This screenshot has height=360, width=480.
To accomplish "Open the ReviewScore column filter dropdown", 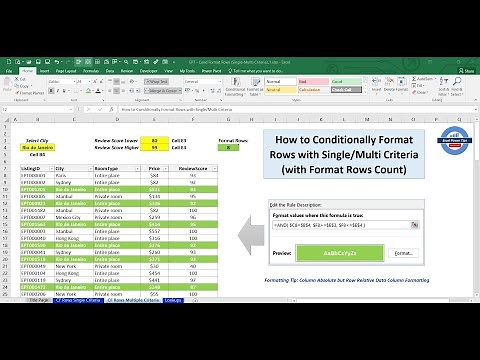I will (x=215, y=169).
